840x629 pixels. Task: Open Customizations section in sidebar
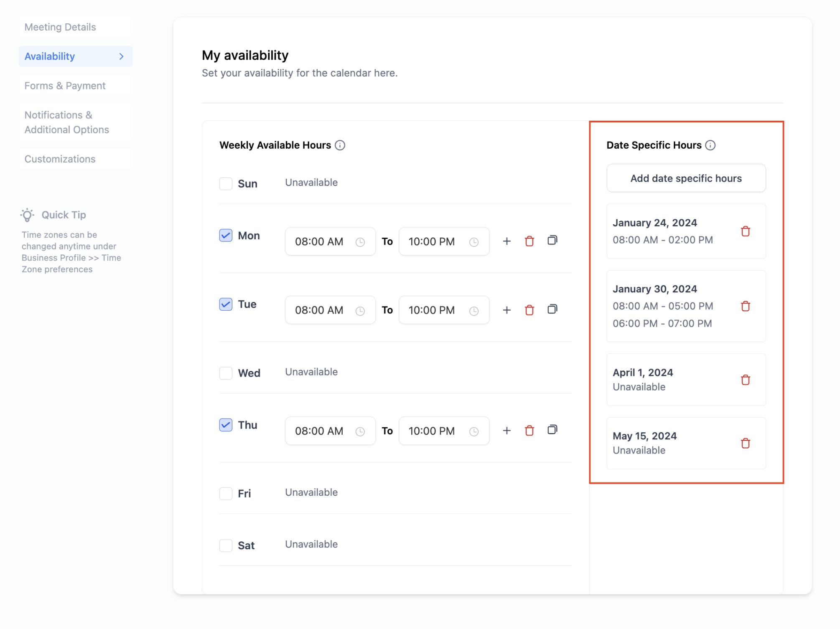[60, 159]
